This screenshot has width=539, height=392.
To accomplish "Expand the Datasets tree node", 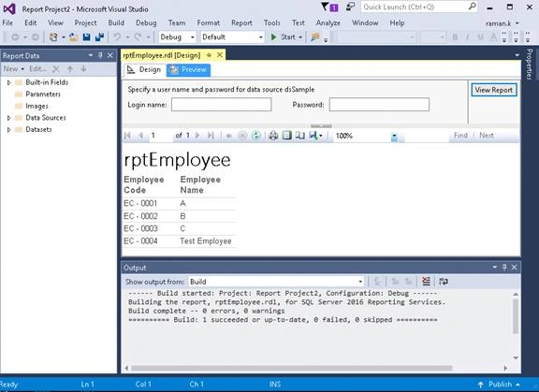I will pyautogui.click(x=9, y=129).
